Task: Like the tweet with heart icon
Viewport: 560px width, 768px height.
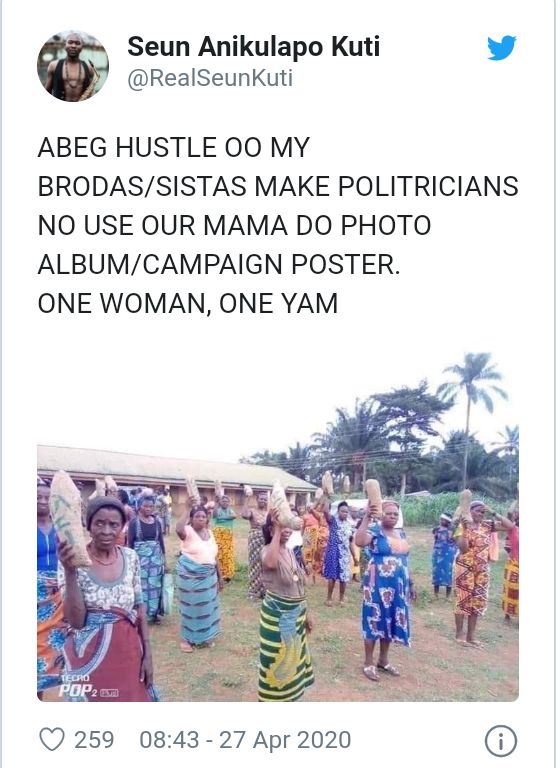Action: click(x=52, y=740)
